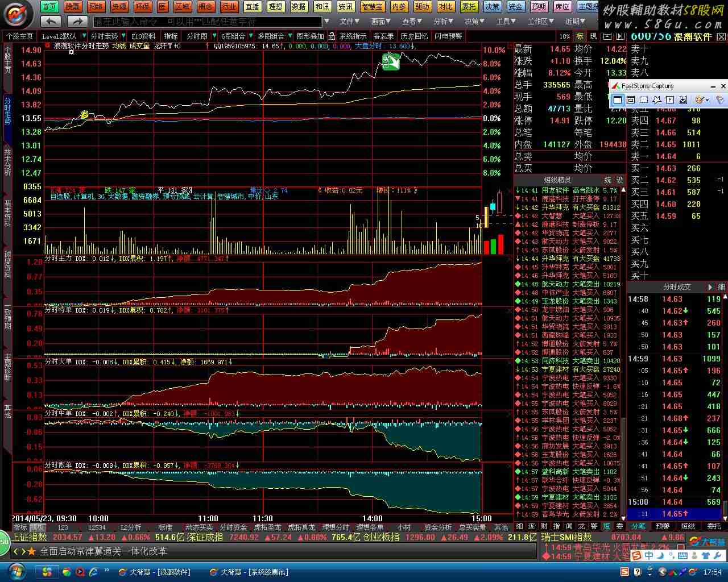Select FastStone rectangular region capture tool
Screen dimensions: 728x582
644,100
